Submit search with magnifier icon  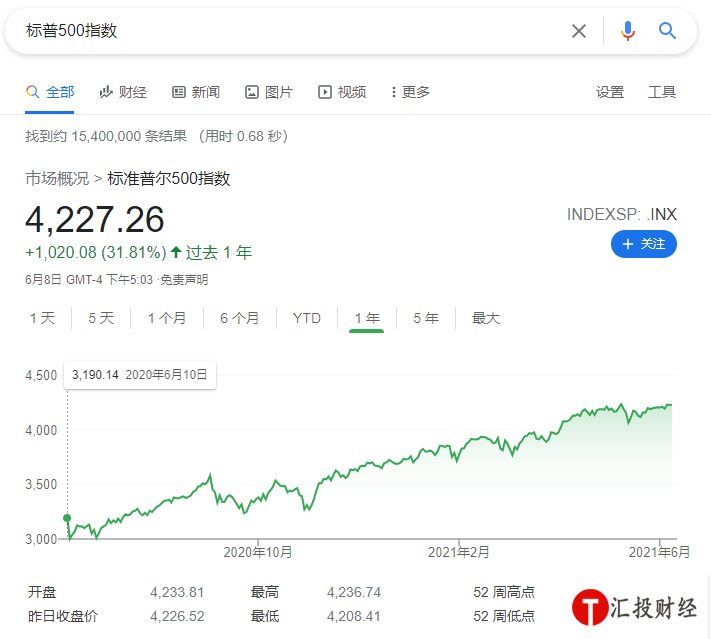[x=667, y=31]
